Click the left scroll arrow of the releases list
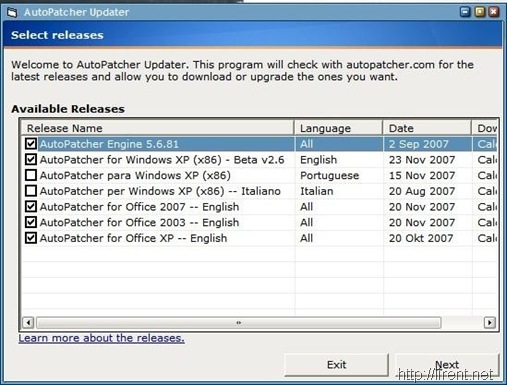 (28, 322)
